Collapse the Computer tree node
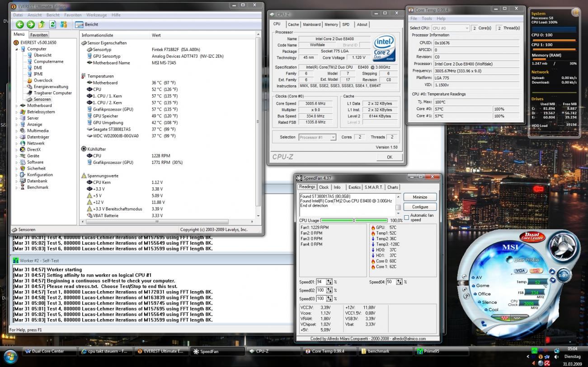This screenshot has width=588, height=367. click(x=17, y=49)
